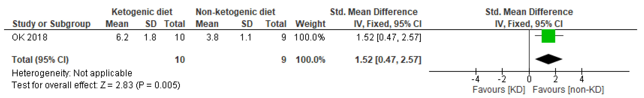Screen dimensions: 644x98
Task: Click the non-ketogenic SD value 1.1
Action: 246,37
